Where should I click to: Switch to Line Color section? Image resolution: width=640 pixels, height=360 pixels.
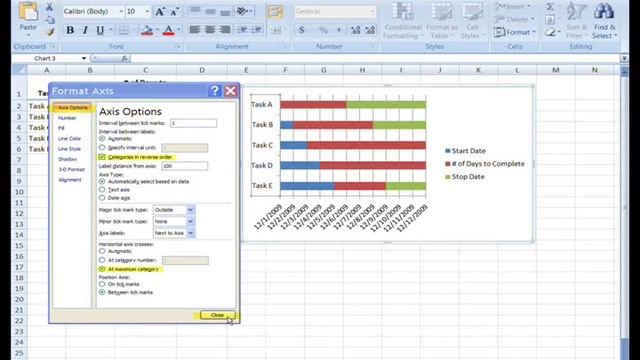pyautogui.click(x=69, y=139)
